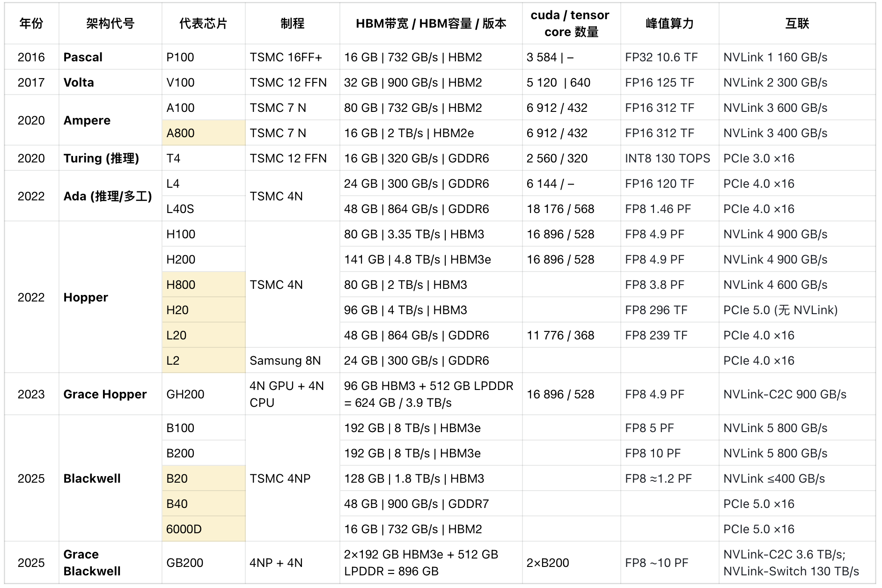Select the FP8 1.46 PF cell
Screen dimensions: 882x588
pyautogui.click(x=670, y=209)
